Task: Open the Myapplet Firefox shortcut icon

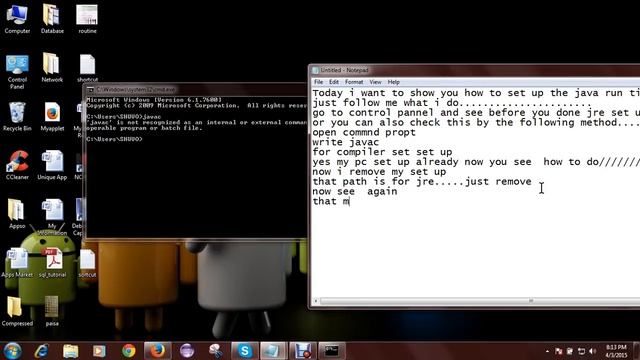Action: coord(52,116)
